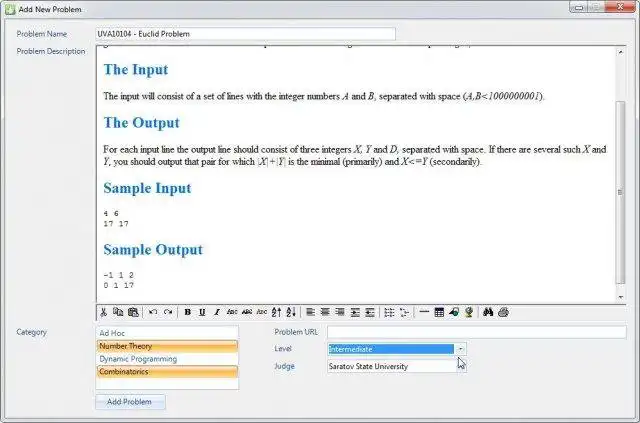640x423 pixels.
Task: Redo the last undone edit
Action: [x=168, y=312]
